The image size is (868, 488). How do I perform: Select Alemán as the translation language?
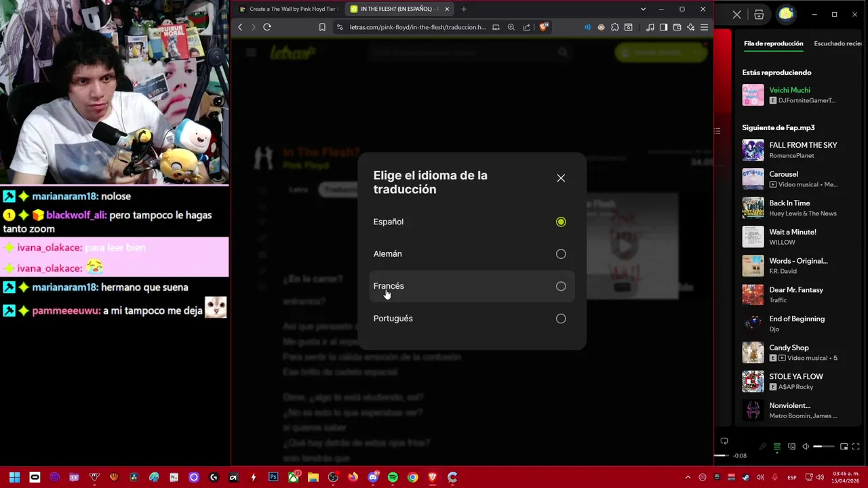tap(471, 254)
